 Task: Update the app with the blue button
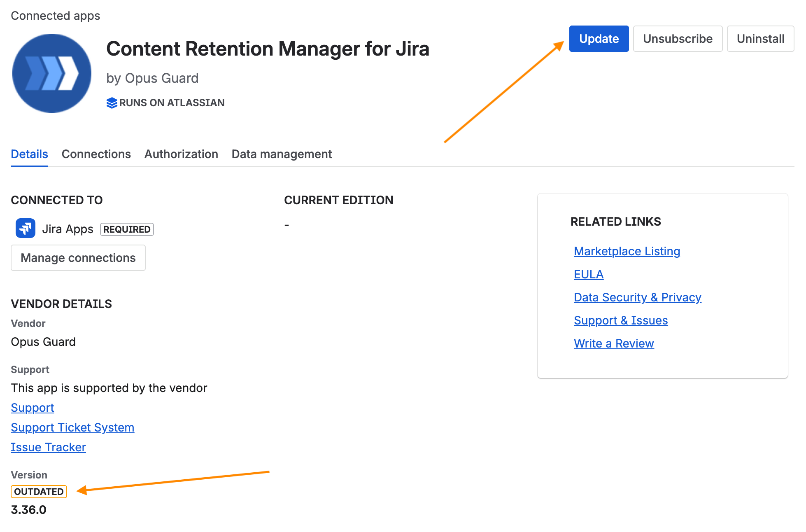coord(599,39)
